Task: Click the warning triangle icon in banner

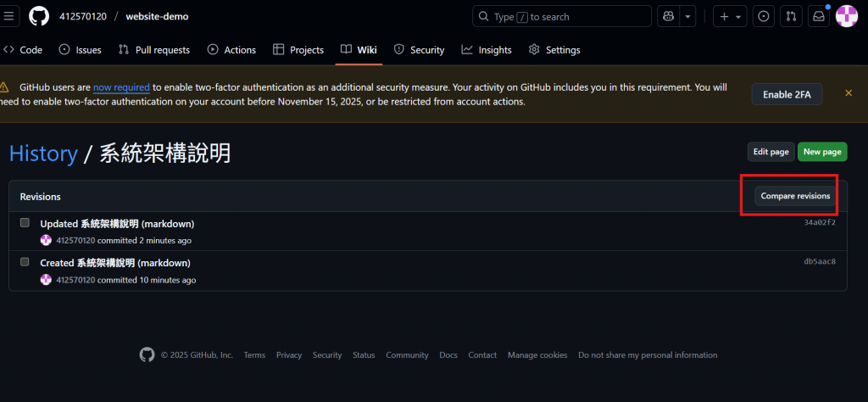Action: [x=4, y=87]
